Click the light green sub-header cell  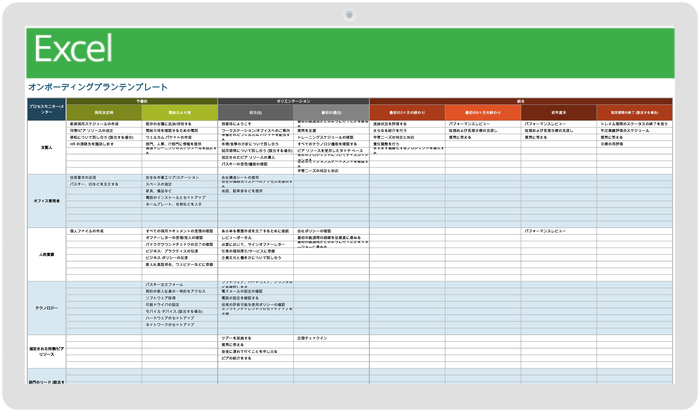pos(180,113)
